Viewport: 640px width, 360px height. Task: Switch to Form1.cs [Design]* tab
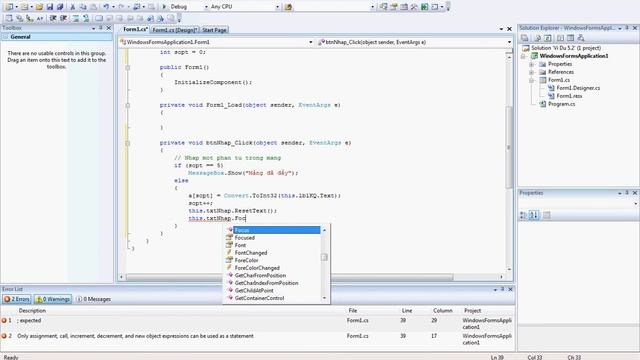pyautogui.click(x=175, y=30)
